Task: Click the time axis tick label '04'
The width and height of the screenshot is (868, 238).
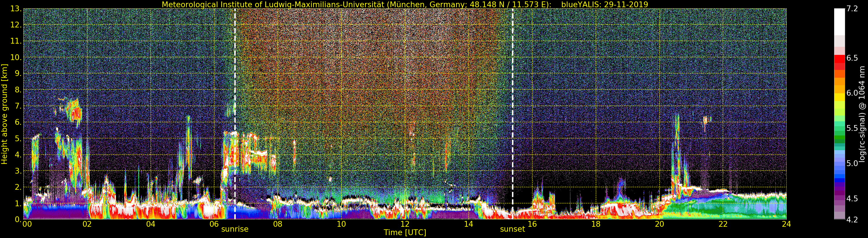Action: (x=151, y=224)
